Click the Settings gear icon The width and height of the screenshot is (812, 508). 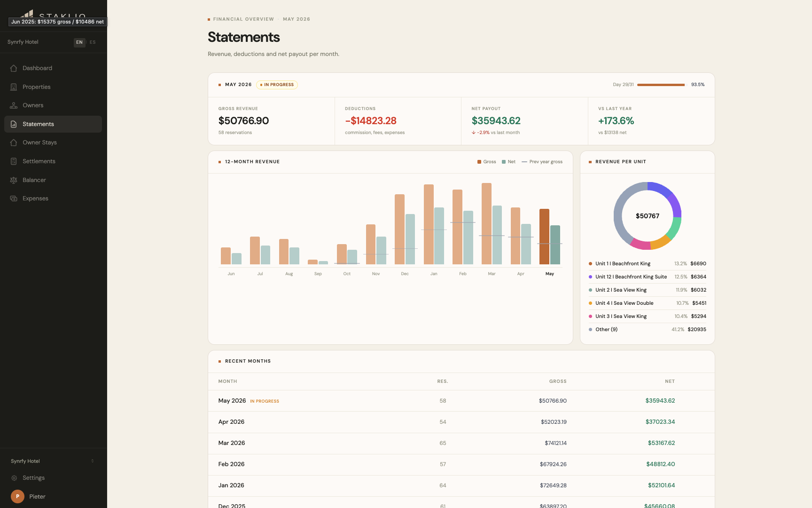tap(14, 478)
